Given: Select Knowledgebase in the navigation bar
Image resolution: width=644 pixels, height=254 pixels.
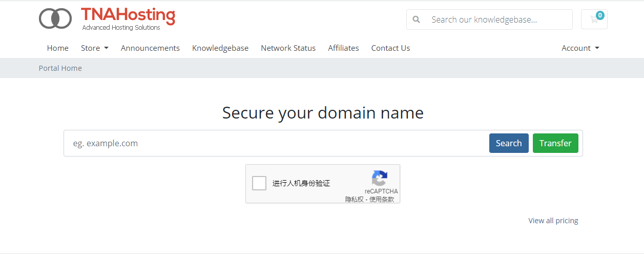Looking at the screenshot, I should (220, 48).
